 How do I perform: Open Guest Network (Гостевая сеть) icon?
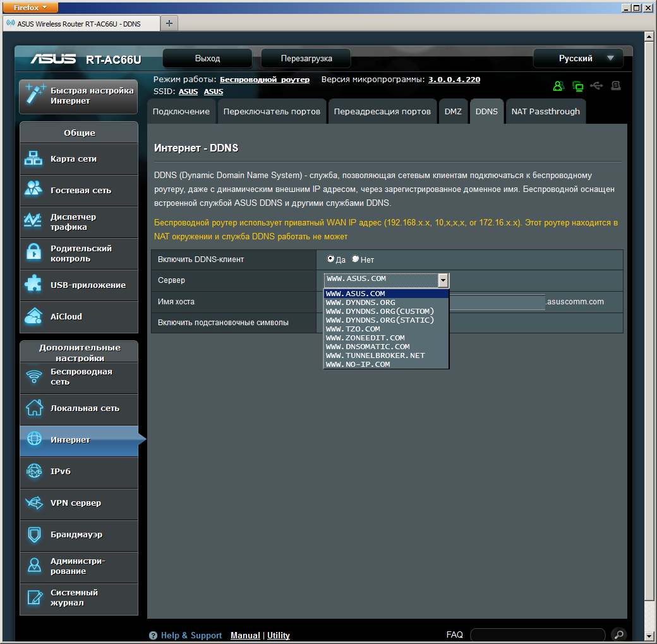(x=33, y=190)
